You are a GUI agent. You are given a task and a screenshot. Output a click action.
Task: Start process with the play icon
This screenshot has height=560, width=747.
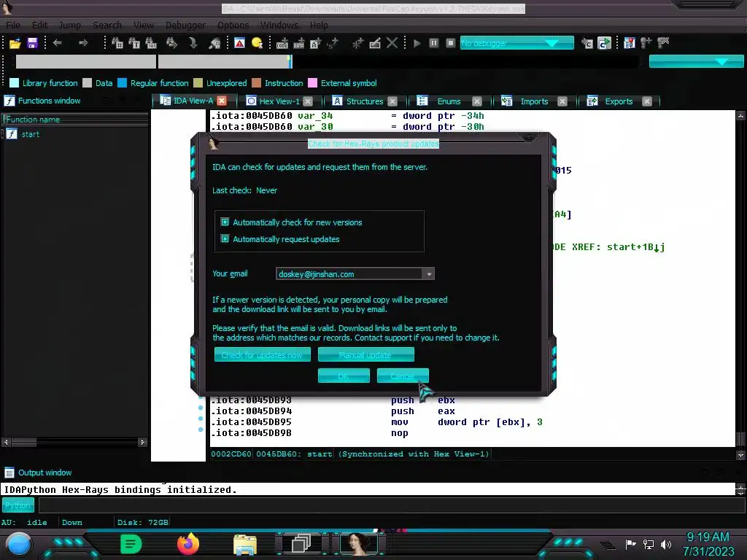click(417, 43)
